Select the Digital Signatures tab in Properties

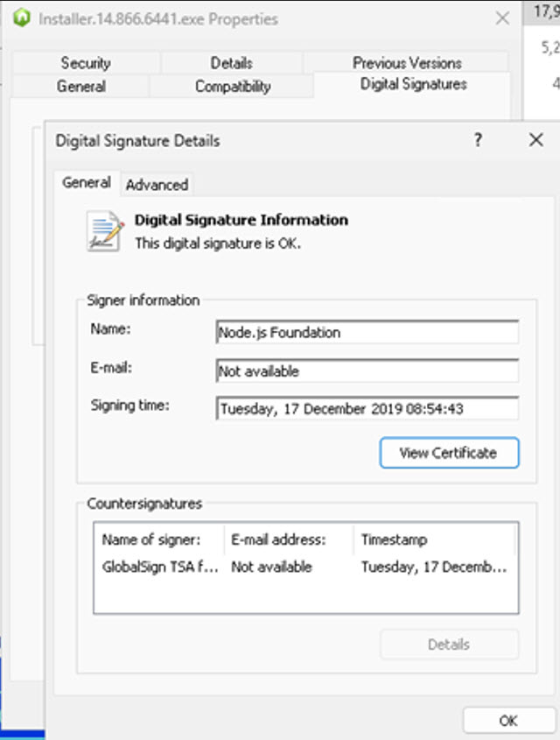point(413,84)
